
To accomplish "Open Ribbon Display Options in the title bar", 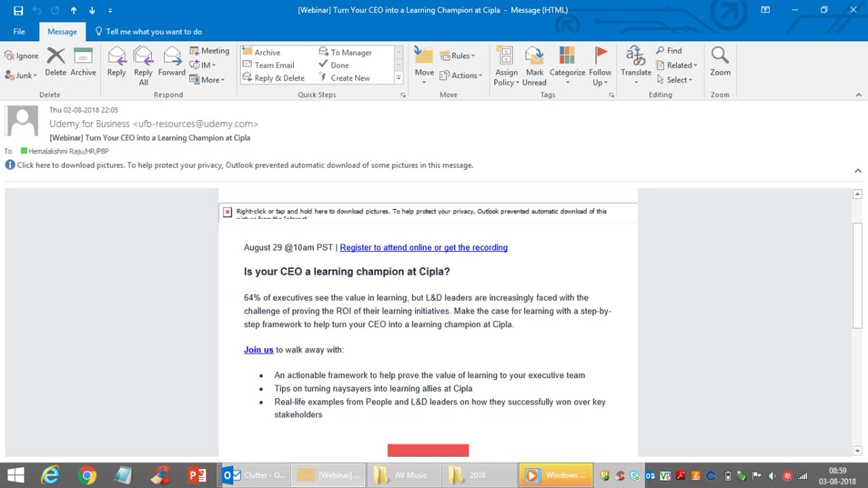I will coord(765,10).
